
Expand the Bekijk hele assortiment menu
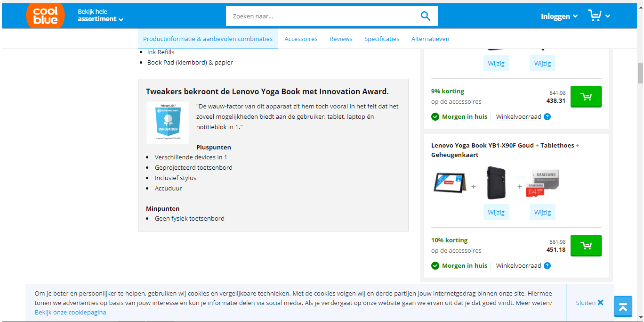pyautogui.click(x=101, y=16)
